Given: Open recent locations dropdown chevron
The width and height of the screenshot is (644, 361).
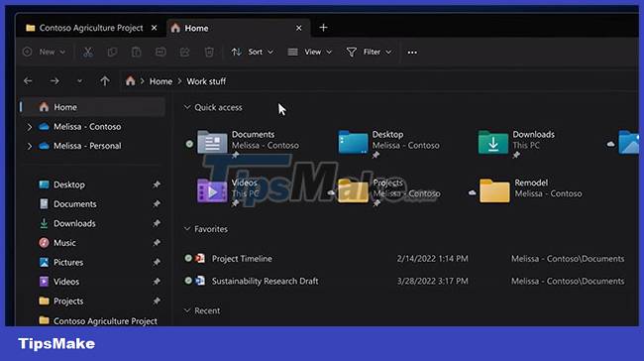Looking at the screenshot, I should tap(79, 81).
